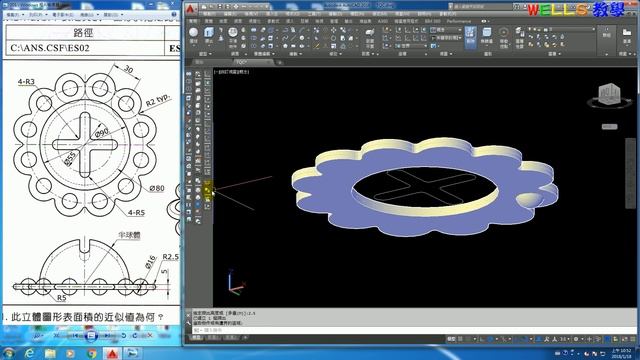640x360 pixels.
Task: Open the Performance ribbon tab
Action: [x=459, y=21]
